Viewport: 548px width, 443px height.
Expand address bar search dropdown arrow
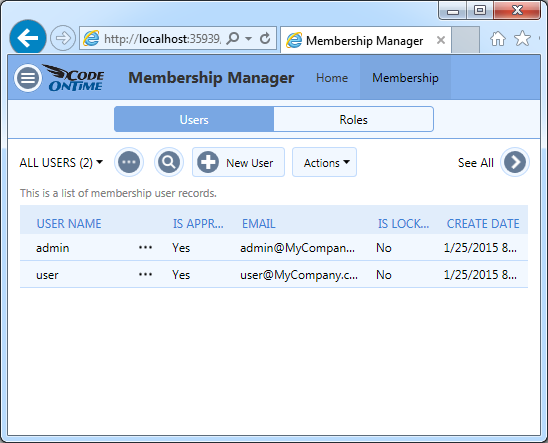coord(248,38)
